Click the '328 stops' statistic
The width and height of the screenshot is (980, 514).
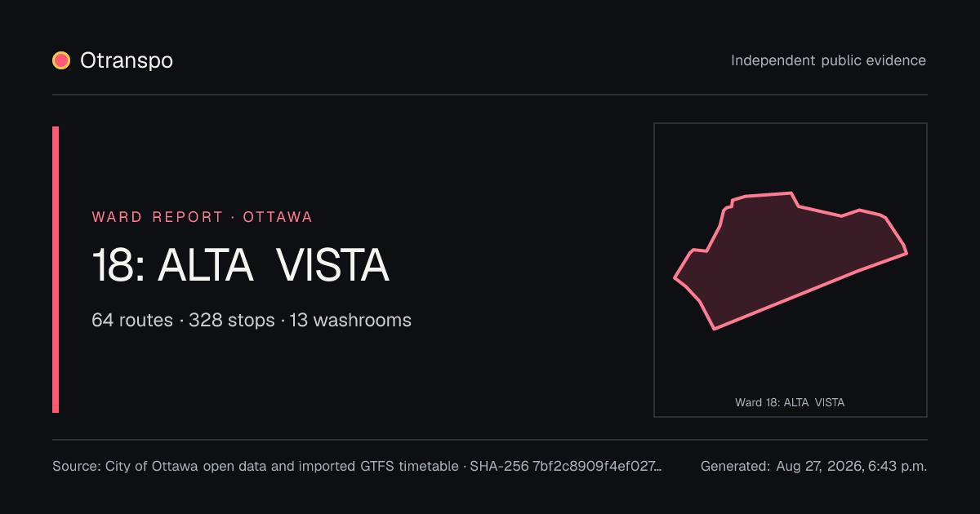coord(232,320)
